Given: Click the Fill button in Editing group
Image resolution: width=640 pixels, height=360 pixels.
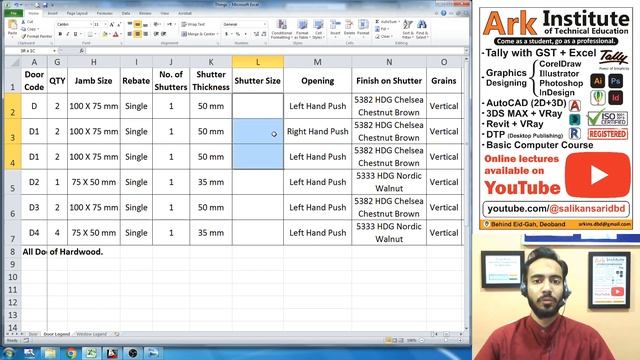Looking at the screenshot, I should point(381,29).
